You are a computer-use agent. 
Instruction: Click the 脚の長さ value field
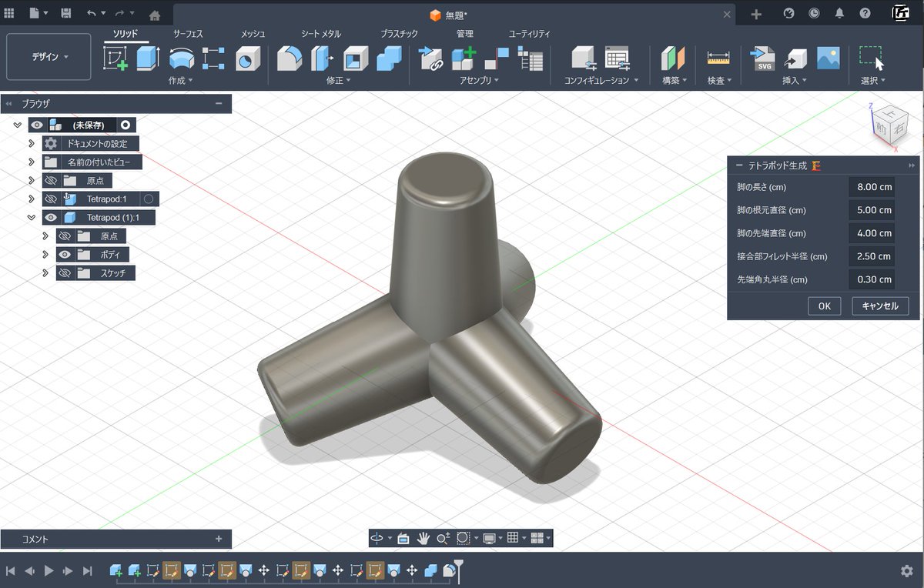click(872, 187)
